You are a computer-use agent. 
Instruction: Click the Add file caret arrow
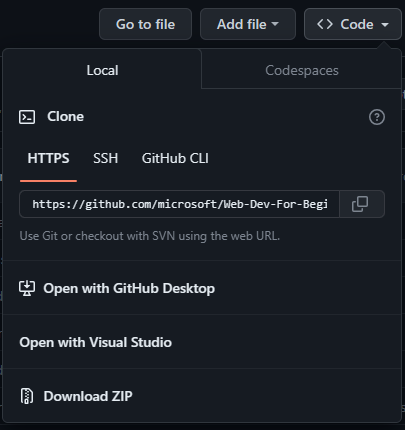click(275, 24)
